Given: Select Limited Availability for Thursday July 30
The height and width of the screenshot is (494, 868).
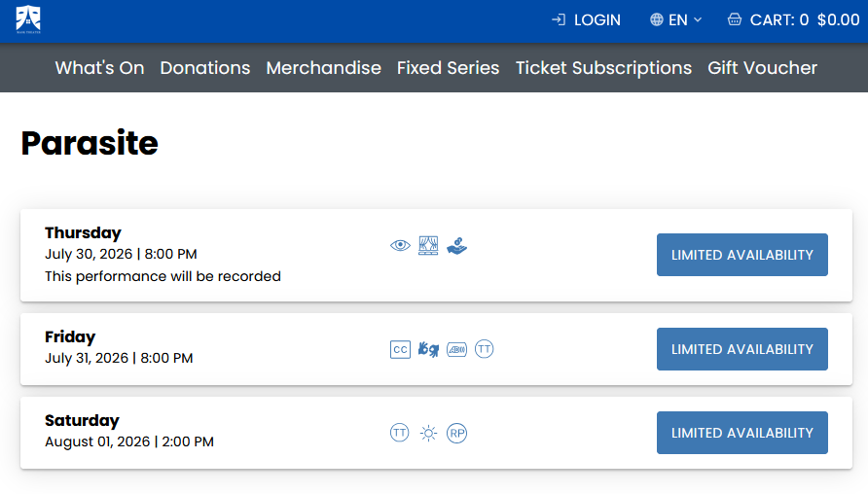Looking at the screenshot, I should pyautogui.click(x=742, y=255).
